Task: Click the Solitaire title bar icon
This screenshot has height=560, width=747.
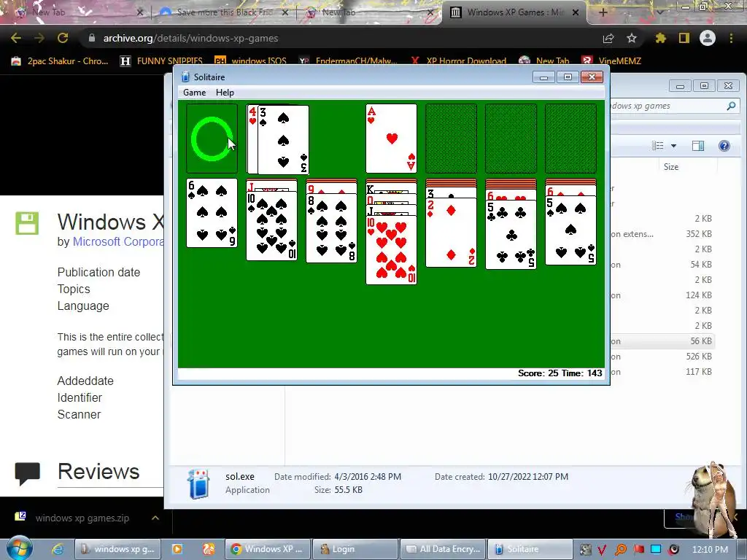Action: pyautogui.click(x=185, y=77)
